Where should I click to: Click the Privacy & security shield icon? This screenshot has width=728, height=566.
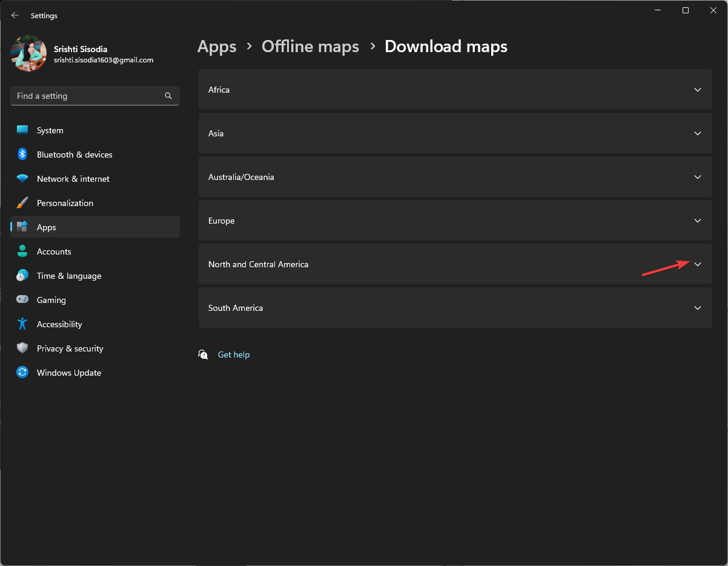pos(22,348)
